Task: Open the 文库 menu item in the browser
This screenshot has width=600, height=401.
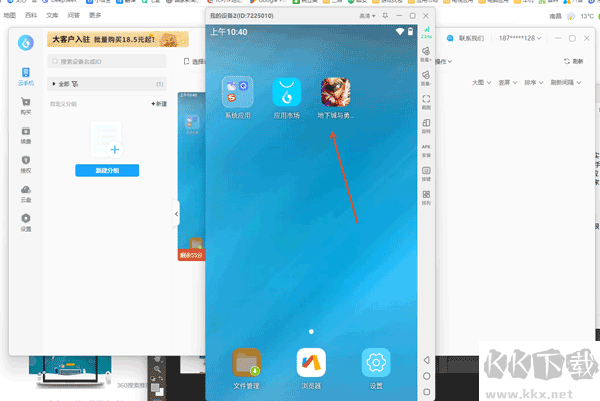Action: 52,15
